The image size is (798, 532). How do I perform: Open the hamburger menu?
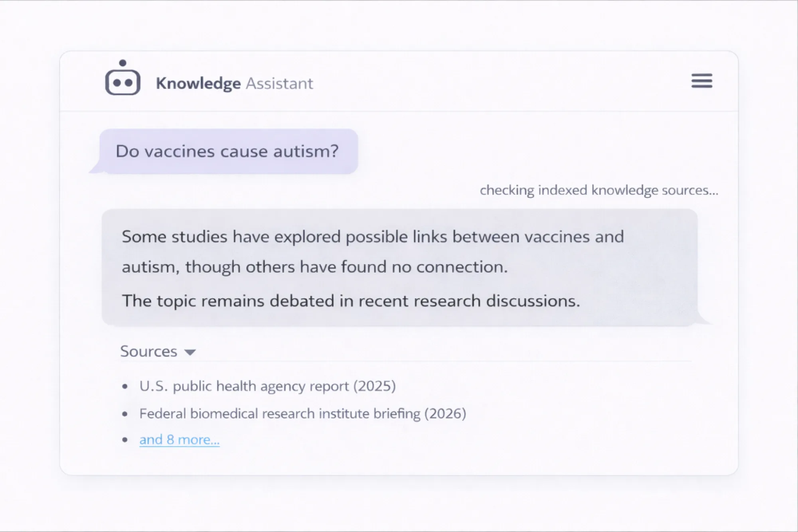(701, 81)
